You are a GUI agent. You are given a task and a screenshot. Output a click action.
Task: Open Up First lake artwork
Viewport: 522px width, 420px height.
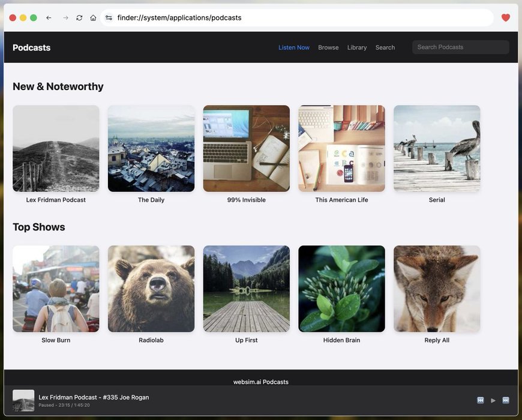click(247, 289)
